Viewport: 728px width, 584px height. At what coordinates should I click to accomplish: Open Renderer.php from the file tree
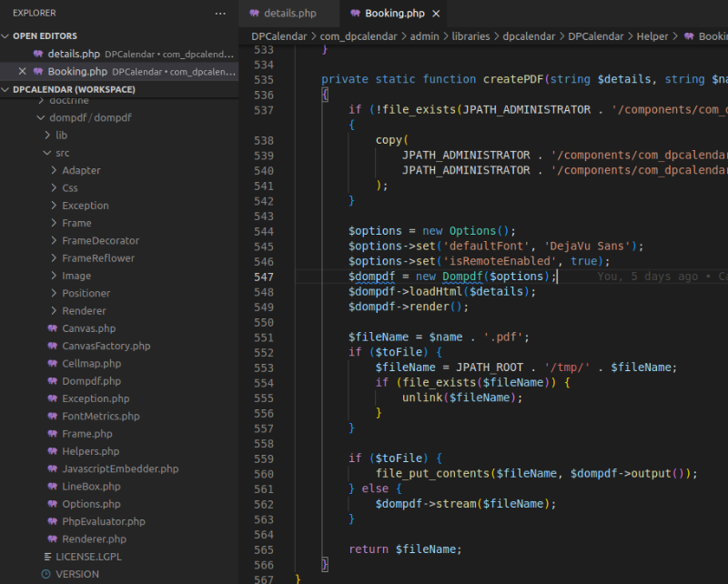click(x=94, y=539)
